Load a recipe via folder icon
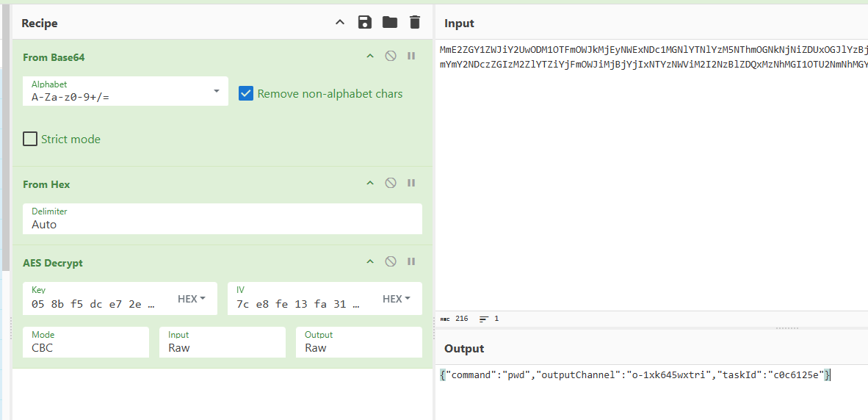868x420 pixels. click(x=390, y=23)
